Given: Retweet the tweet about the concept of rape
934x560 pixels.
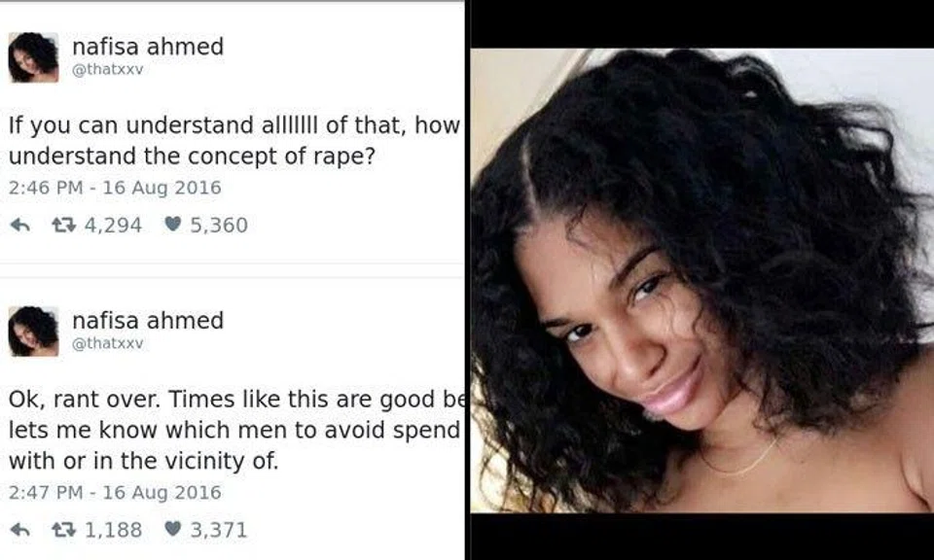Looking at the screenshot, I should point(63,225).
